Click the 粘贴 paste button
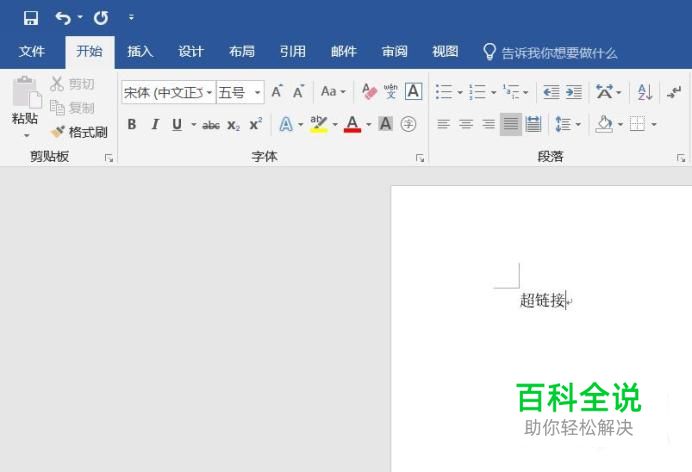 [25, 100]
